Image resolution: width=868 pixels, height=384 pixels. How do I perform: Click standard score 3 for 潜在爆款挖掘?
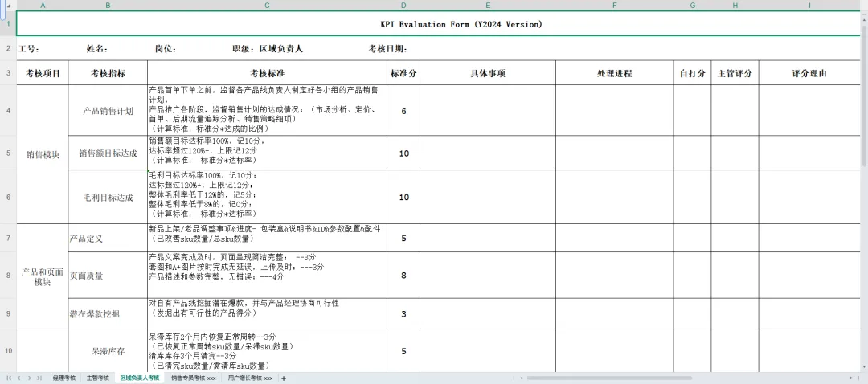coord(403,314)
